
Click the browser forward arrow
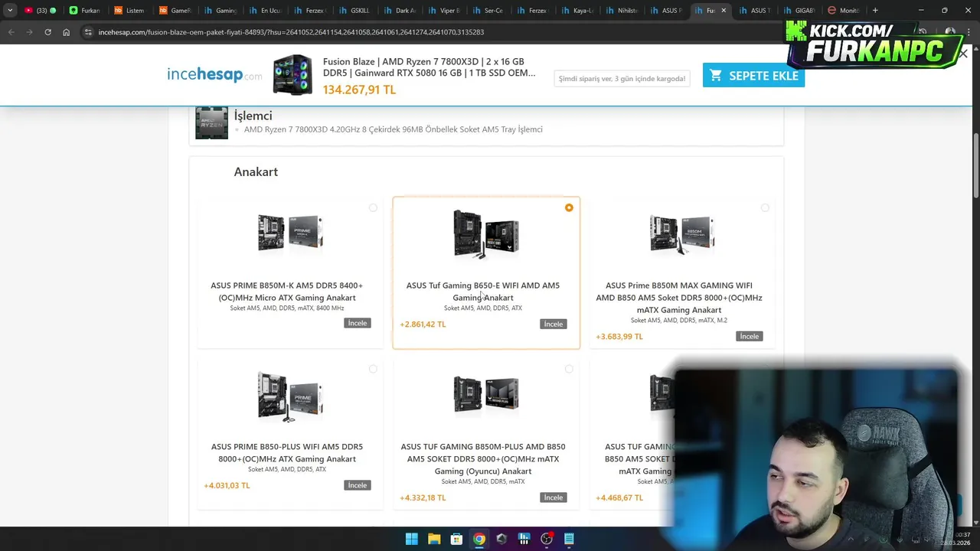[29, 32]
